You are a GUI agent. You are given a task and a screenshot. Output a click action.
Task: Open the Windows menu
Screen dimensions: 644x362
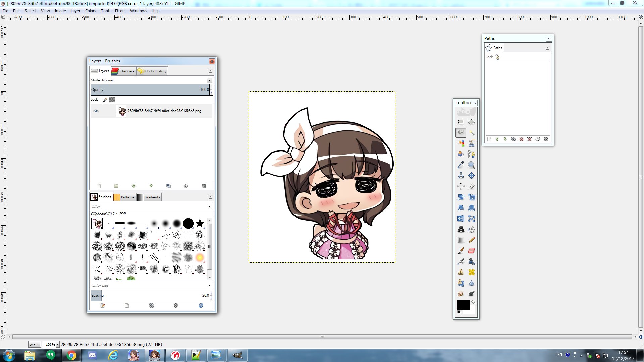pyautogui.click(x=139, y=11)
